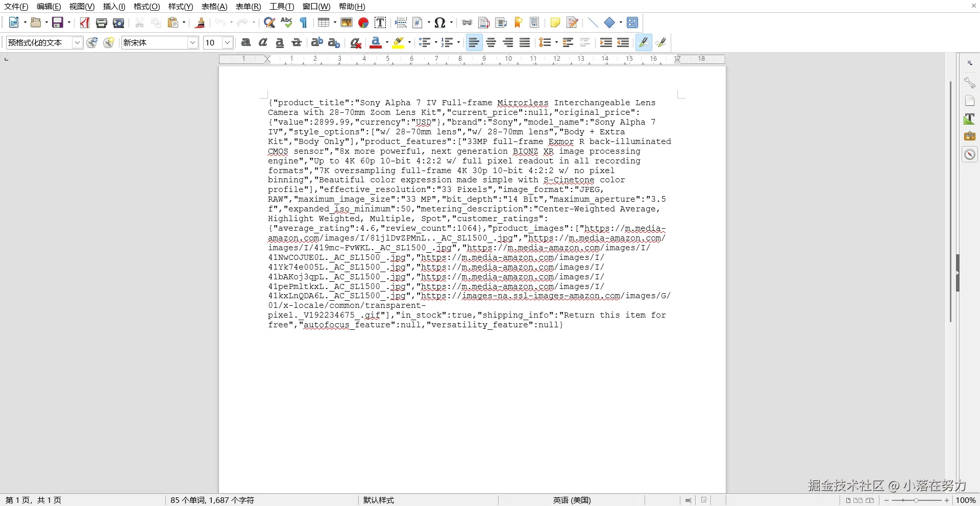Adjust the zoom slider in the status bar
Viewport: 980px width, 506px height.
(916, 500)
